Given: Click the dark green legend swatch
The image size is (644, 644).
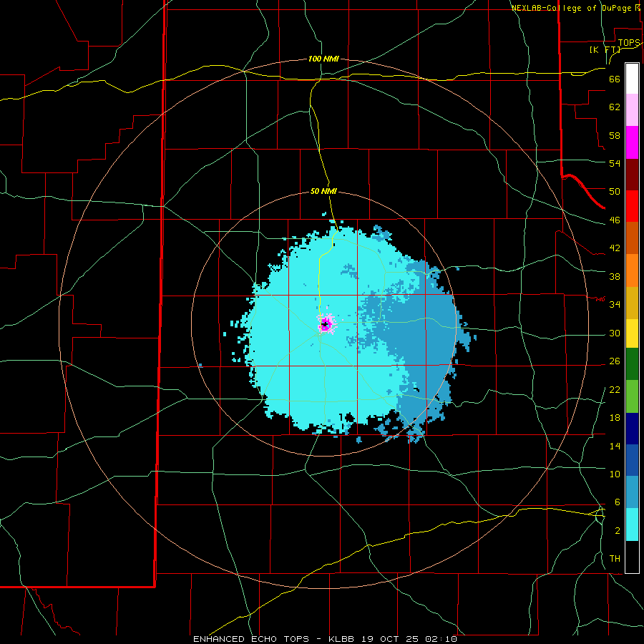Looking at the screenshot, I should click(x=632, y=364).
